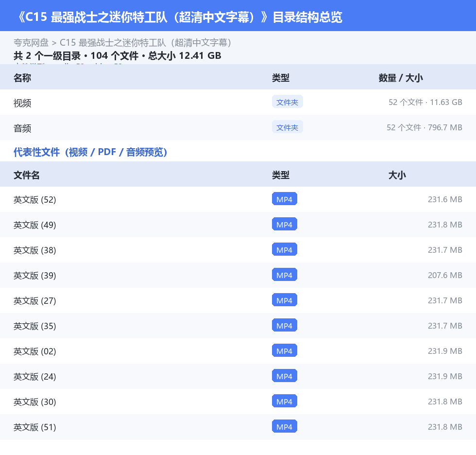Click the MP4 badge of 英文版 (51)
Screen dimensions: 476x455
coord(285,426)
